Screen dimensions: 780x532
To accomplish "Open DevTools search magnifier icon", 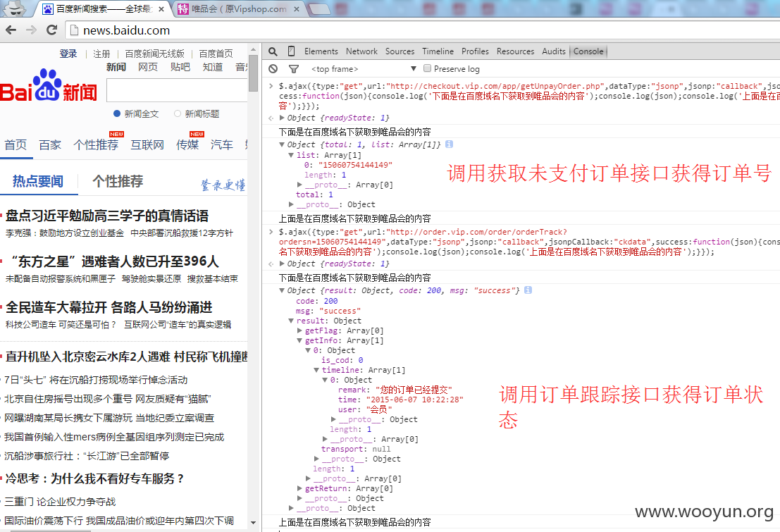I will (x=273, y=51).
